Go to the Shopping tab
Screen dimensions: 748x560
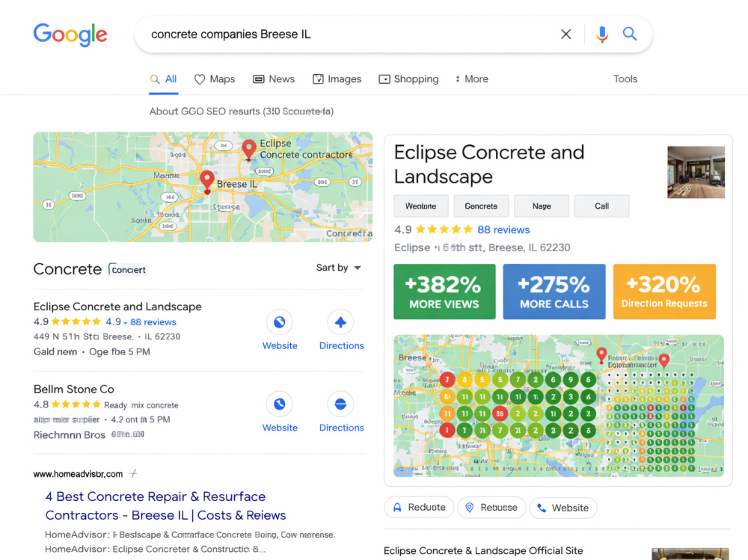tap(409, 79)
